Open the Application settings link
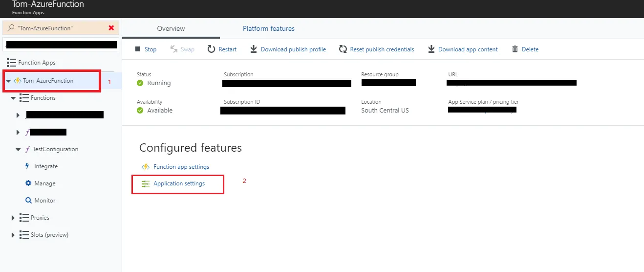This screenshot has height=272, width=644. coord(179,183)
